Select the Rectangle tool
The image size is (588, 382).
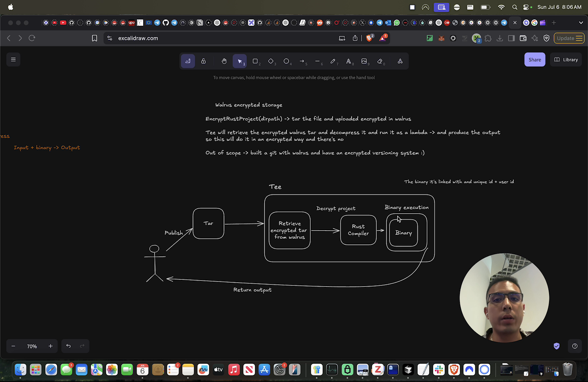pos(255,61)
